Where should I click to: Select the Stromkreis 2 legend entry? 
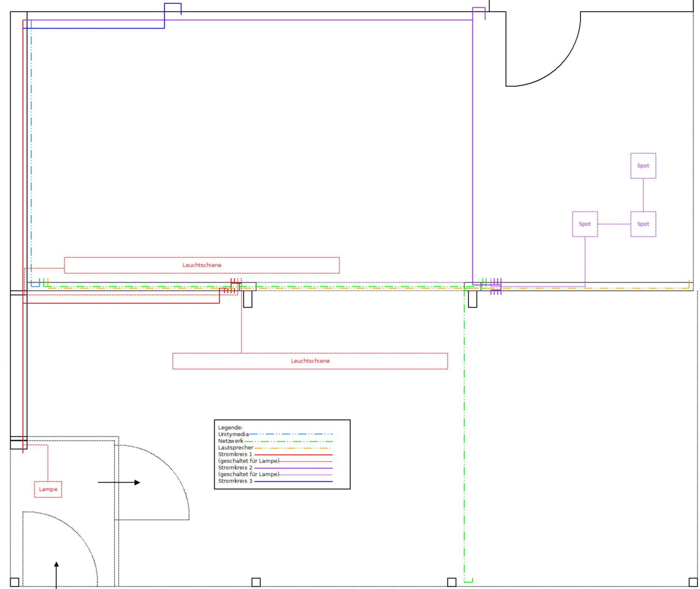235,468
